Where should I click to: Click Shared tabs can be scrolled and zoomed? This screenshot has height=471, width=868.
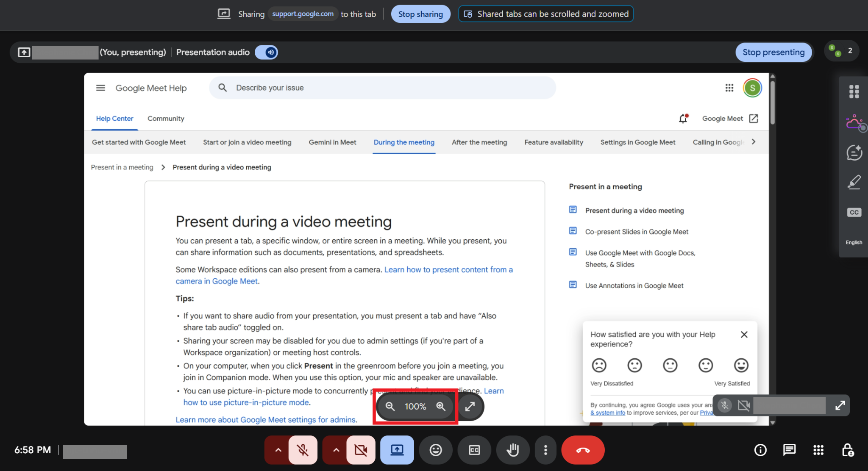[x=546, y=14]
